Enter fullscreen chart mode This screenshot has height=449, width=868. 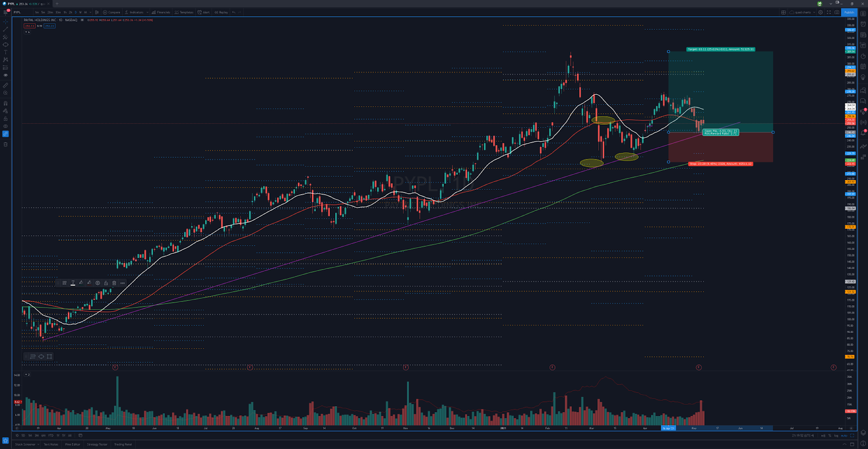[828, 12]
